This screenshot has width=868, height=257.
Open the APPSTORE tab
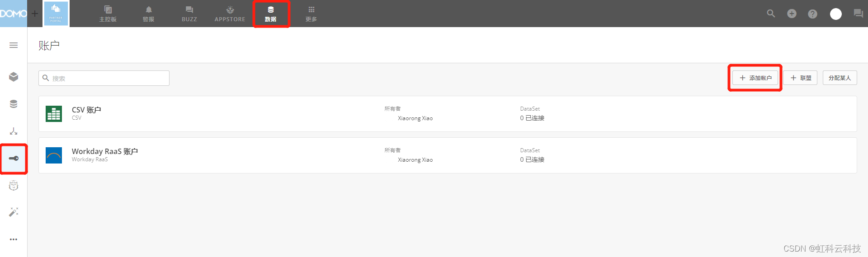coord(230,14)
